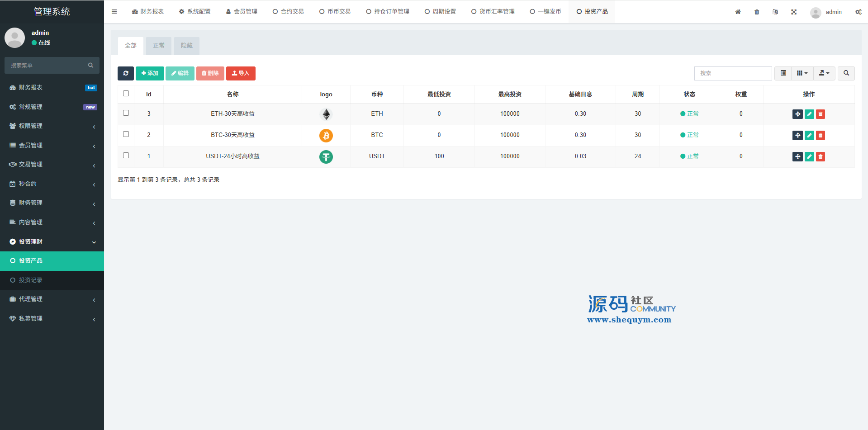Open the export data dropdown
The image size is (868, 430).
824,73
